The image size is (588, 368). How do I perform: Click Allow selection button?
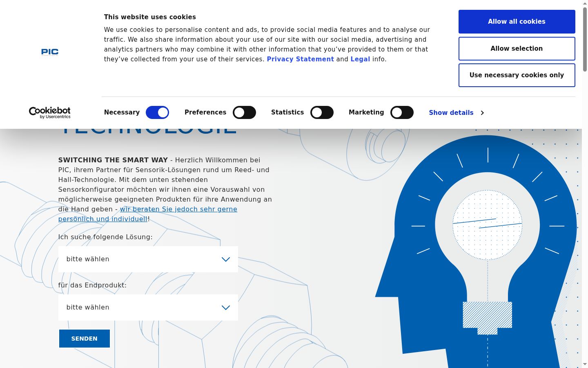pos(517,49)
